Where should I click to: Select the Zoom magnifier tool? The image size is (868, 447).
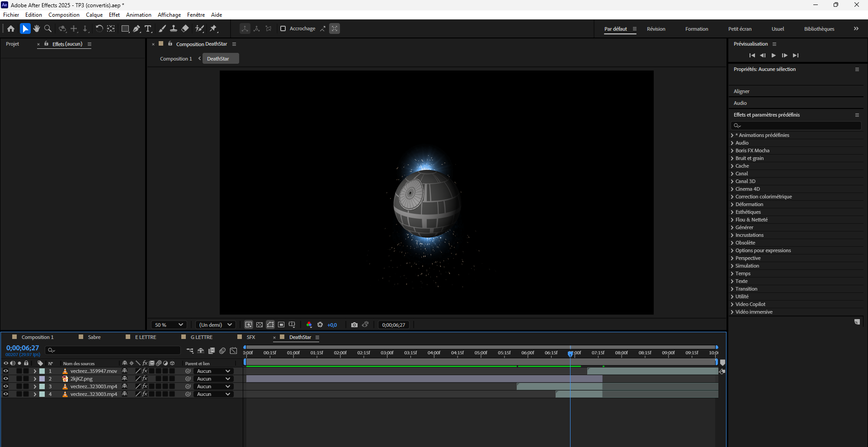click(x=48, y=28)
